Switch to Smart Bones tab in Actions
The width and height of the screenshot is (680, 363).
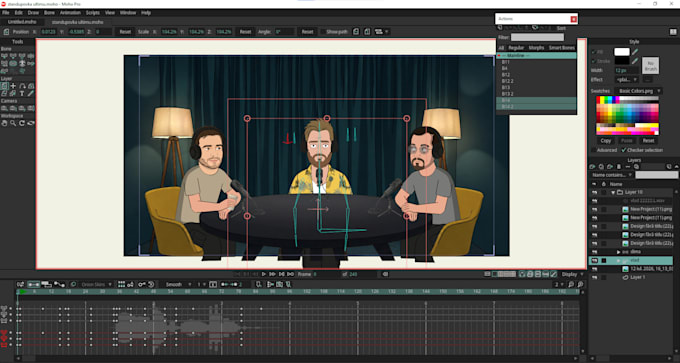562,48
